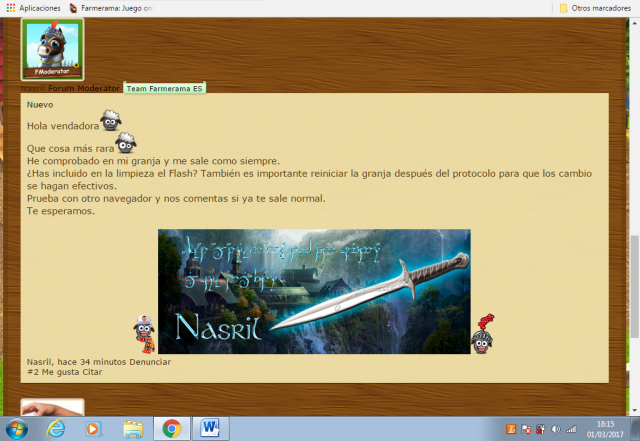Click the knight sheep emoticon with red plume
The width and height of the screenshot is (640, 441).
[x=482, y=334]
